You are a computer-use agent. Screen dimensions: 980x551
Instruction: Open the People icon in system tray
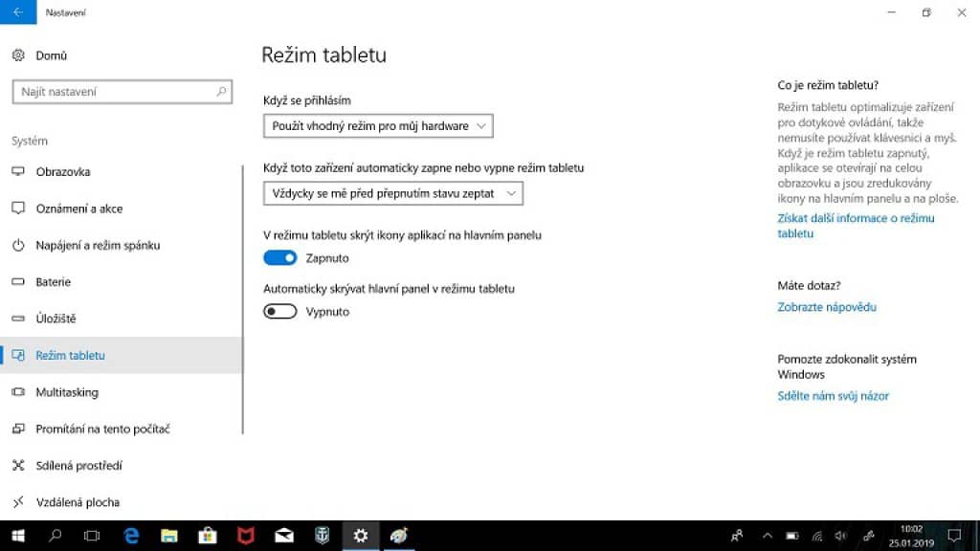[737, 536]
